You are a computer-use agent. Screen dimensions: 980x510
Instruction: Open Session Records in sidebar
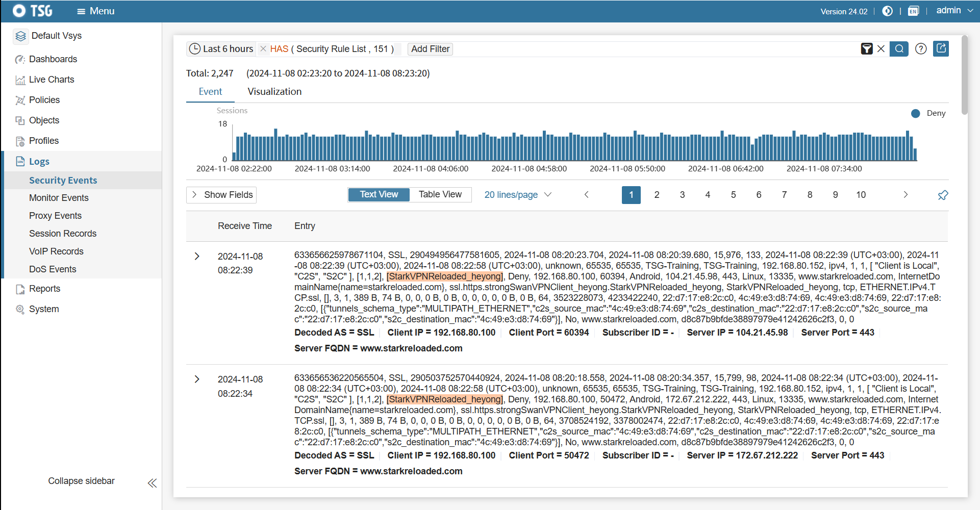[x=63, y=234]
